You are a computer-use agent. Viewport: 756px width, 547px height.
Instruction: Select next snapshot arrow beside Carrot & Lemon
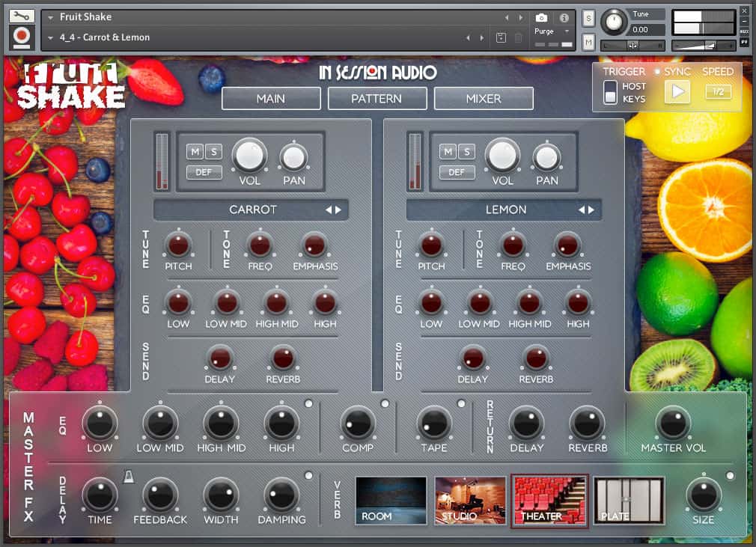pyautogui.click(x=481, y=37)
